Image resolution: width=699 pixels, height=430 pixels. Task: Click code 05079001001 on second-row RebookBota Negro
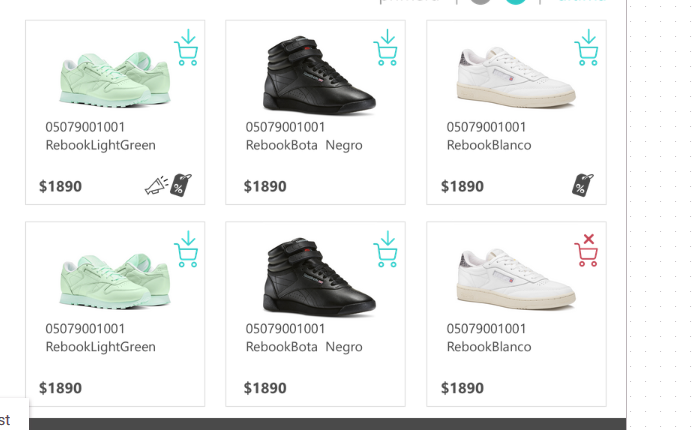286,329
